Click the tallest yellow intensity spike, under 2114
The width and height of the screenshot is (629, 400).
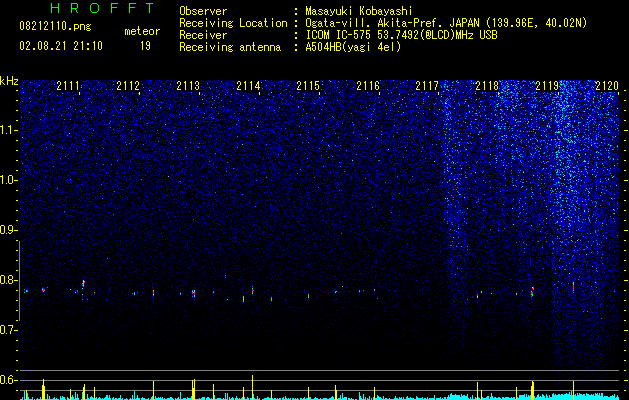[252, 387]
